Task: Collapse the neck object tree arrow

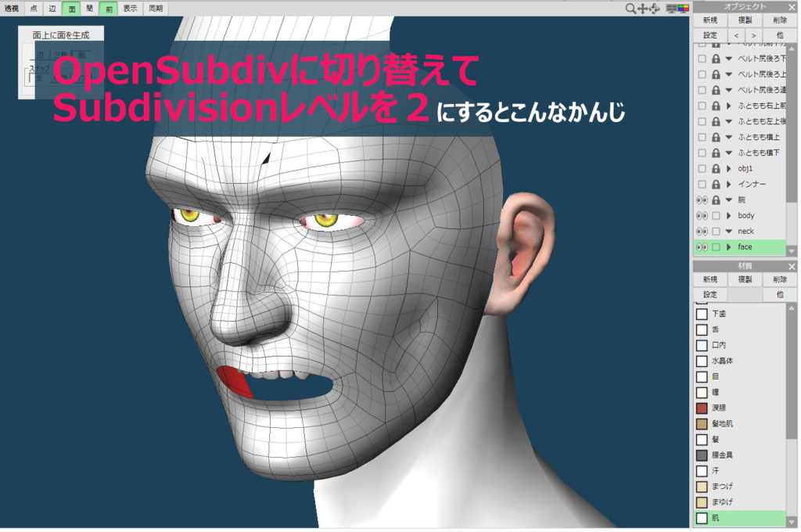Action: [729, 231]
